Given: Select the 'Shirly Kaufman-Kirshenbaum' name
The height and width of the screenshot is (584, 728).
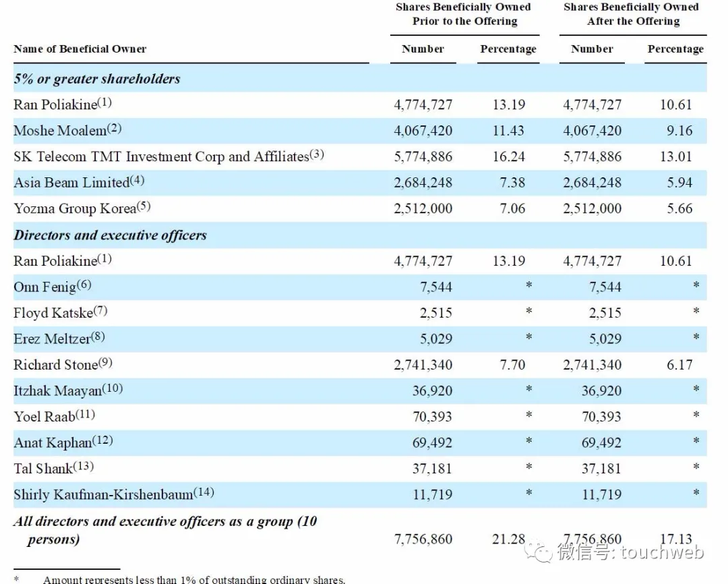Looking at the screenshot, I should 114,494.
